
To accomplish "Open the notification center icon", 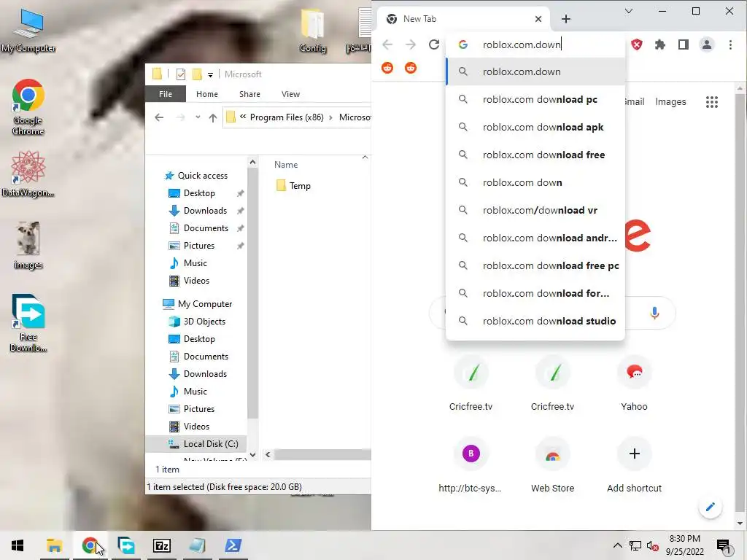I will click(724, 546).
